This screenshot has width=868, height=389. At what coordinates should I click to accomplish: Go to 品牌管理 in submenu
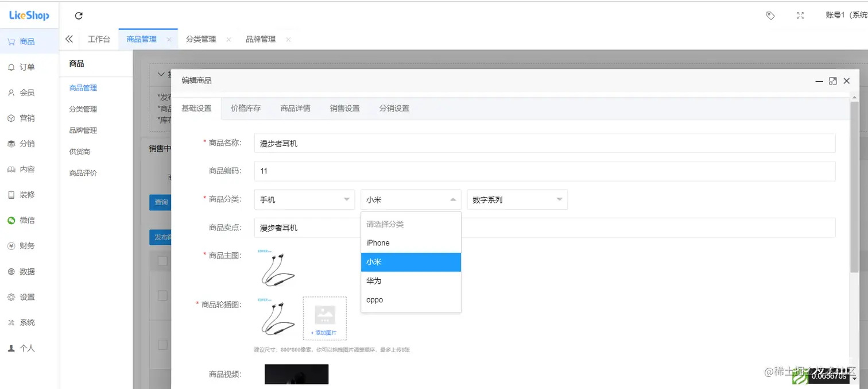83,130
